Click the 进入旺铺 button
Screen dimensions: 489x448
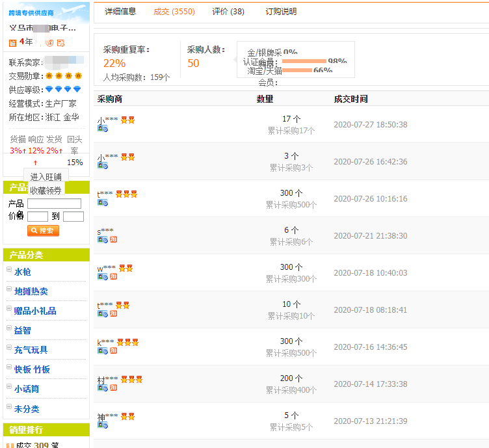coord(46,177)
